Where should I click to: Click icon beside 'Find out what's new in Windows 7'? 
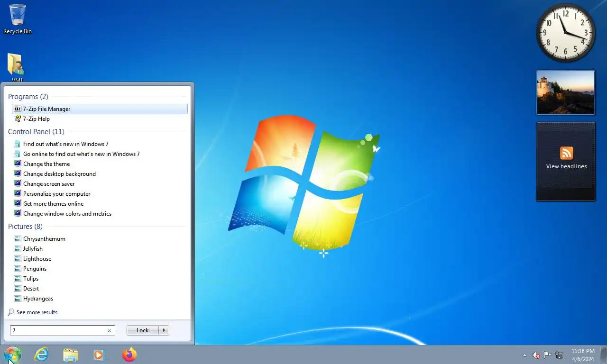pyautogui.click(x=18, y=144)
